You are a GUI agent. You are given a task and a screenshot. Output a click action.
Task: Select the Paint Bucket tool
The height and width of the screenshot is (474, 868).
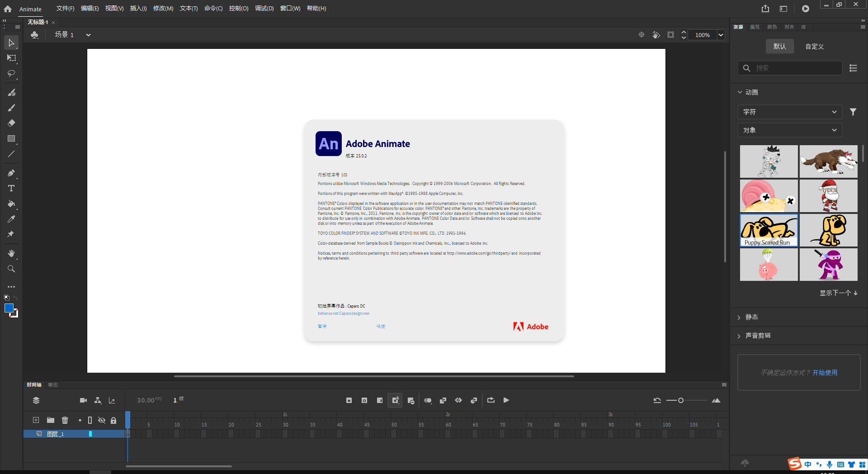pos(11,204)
